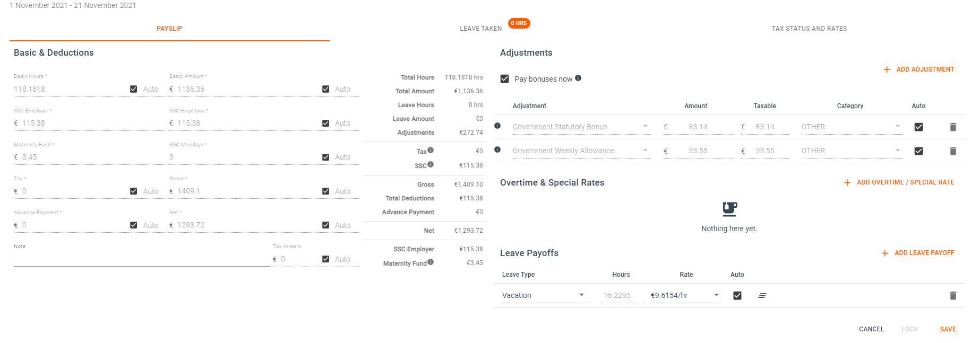Click info icon beside Tax summary
This screenshot has width=980, height=343.
[431, 150]
